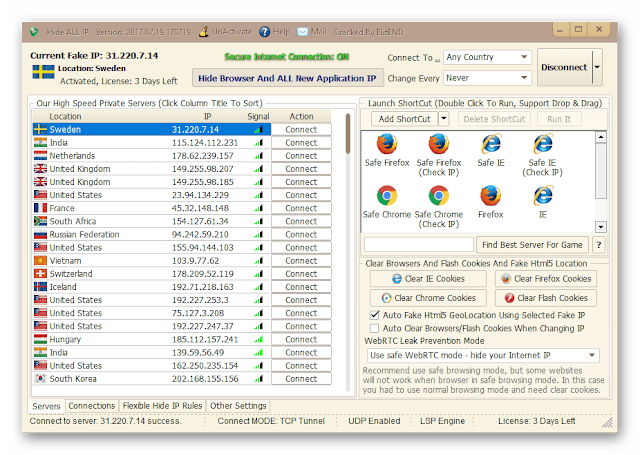This screenshot has height=455, width=640.
Task: Open the Help question mark icon
Action: click(264, 32)
